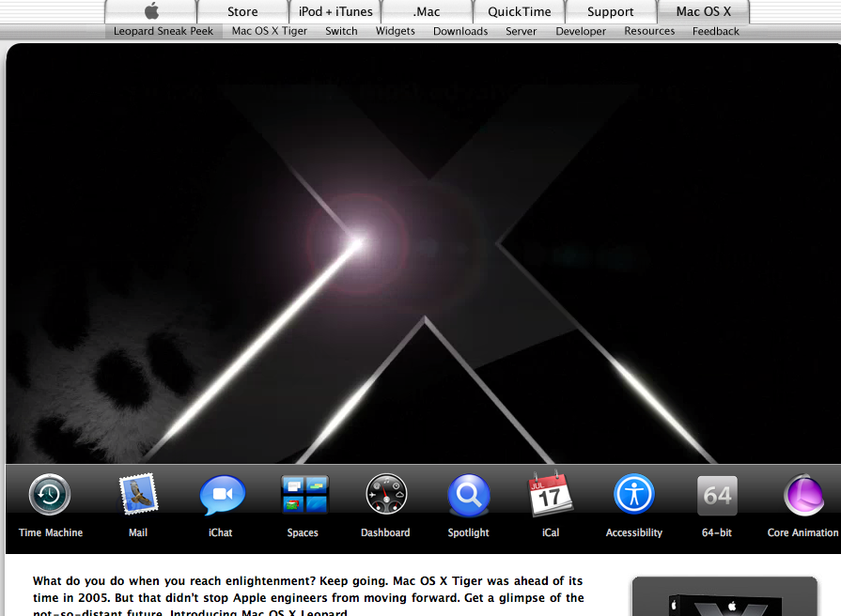Click the Leopard X hero banner image
This screenshot has width=841, height=616.
pyautogui.click(x=423, y=254)
